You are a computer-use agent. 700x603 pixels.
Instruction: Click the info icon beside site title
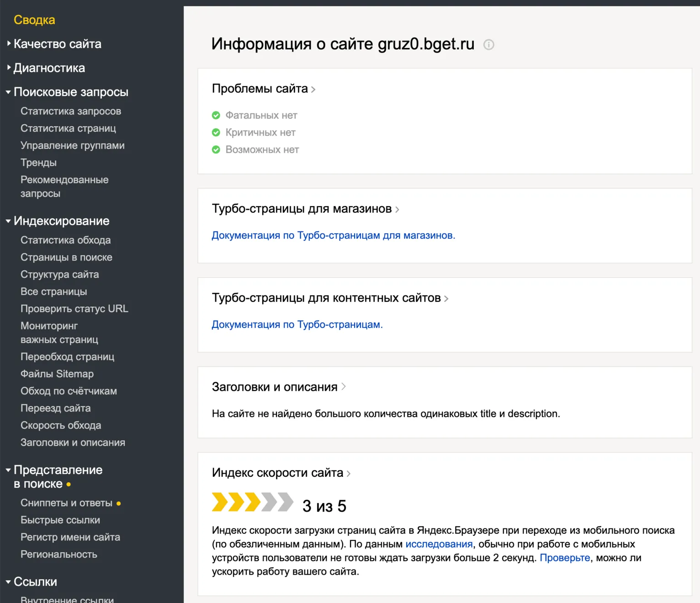point(488,44)
